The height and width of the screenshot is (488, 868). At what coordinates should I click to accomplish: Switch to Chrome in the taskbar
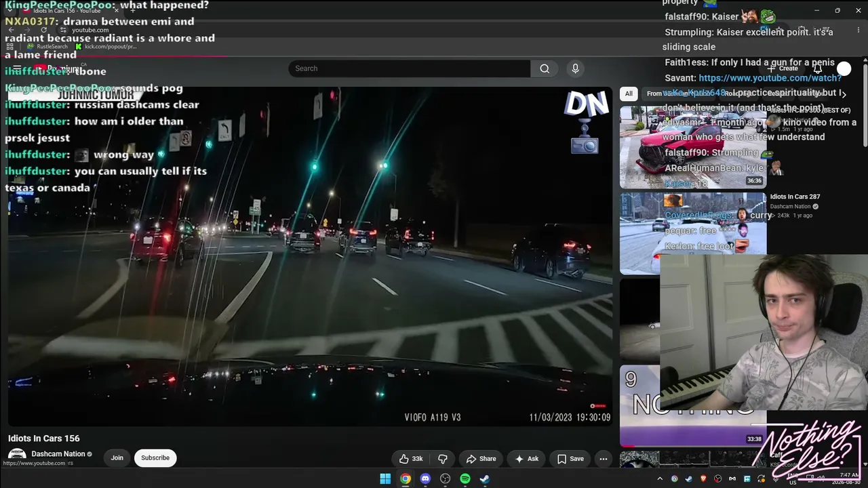pos(405,479)
